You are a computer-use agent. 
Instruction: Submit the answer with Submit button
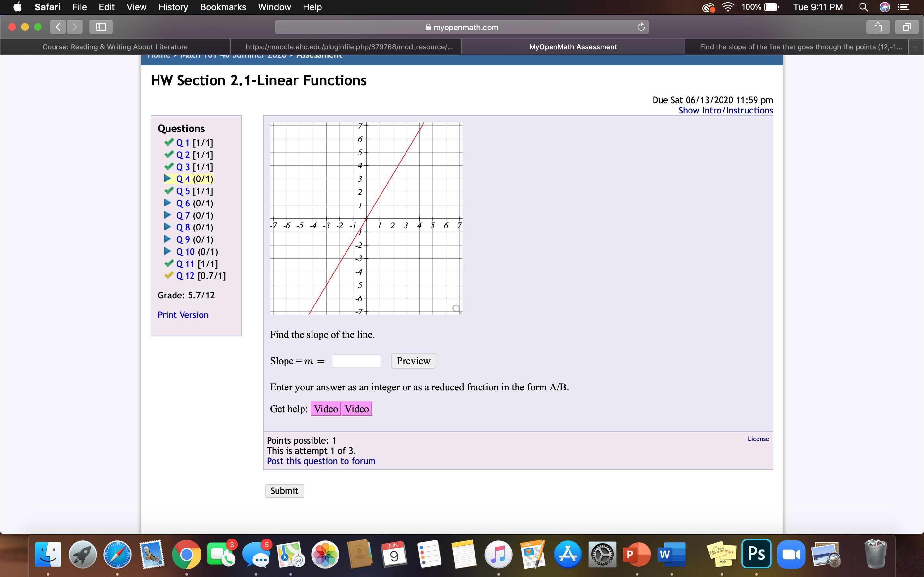tap(285, 491)
